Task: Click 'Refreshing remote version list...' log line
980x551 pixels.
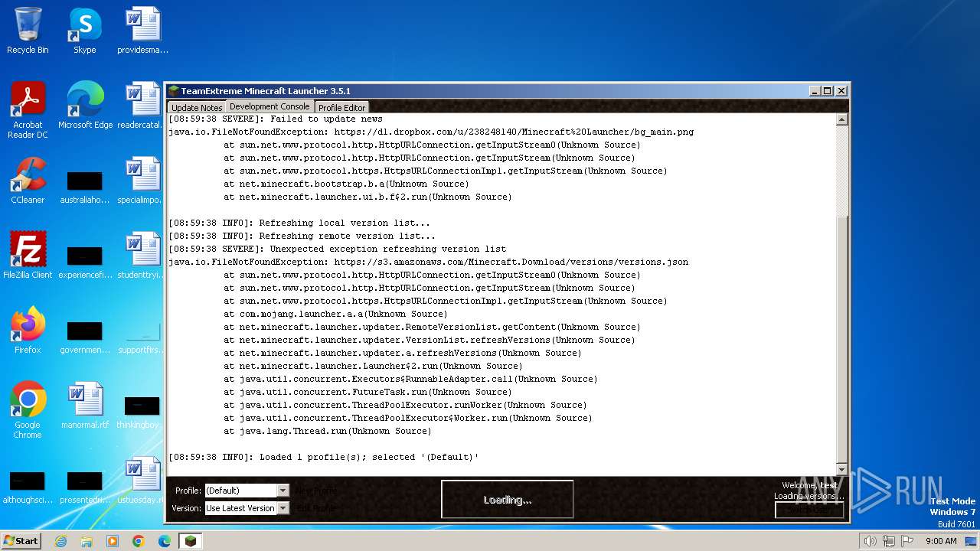Action: click(x=302, y=236)
